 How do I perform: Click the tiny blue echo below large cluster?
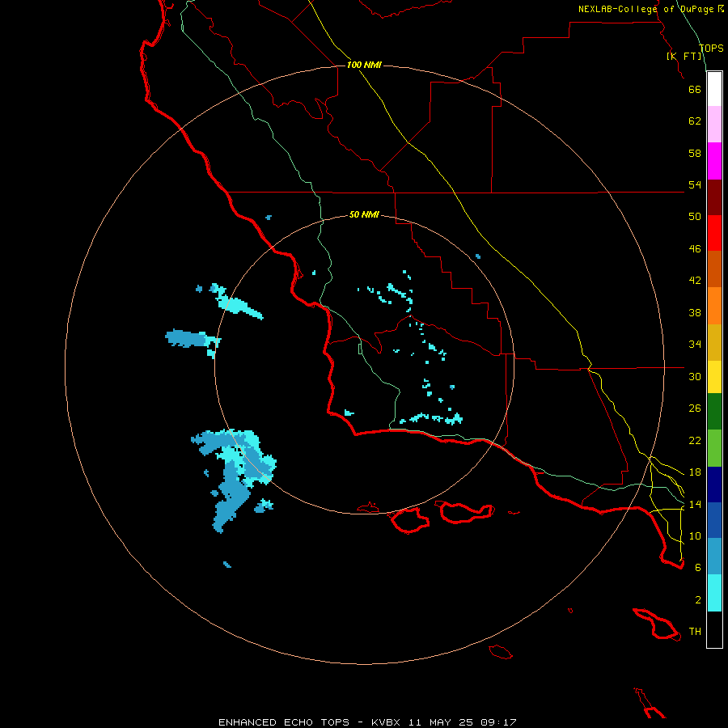click(x=227, y=565)
